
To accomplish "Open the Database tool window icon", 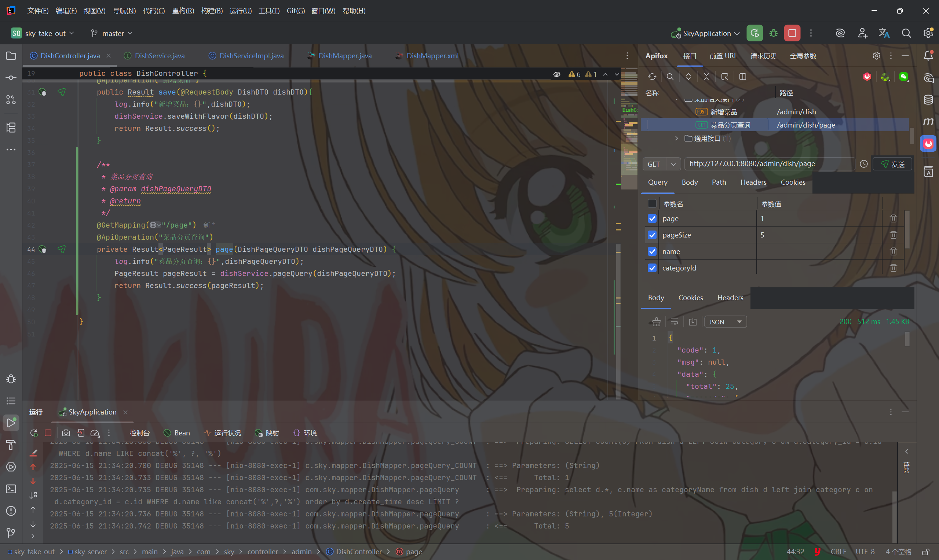I will coord(928,100).
